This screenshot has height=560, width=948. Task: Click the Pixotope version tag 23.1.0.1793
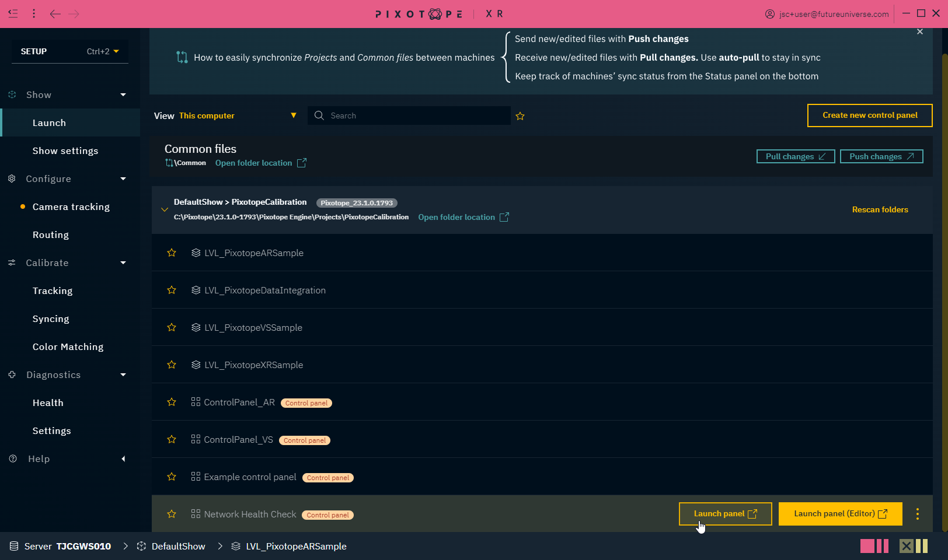[357, 203]
